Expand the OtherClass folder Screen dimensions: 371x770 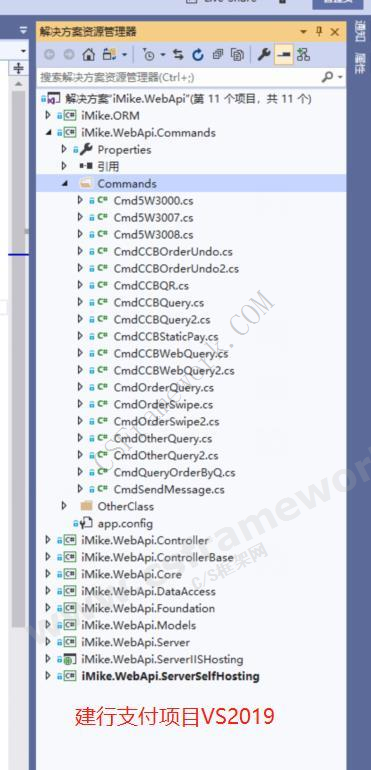point(64,506)
